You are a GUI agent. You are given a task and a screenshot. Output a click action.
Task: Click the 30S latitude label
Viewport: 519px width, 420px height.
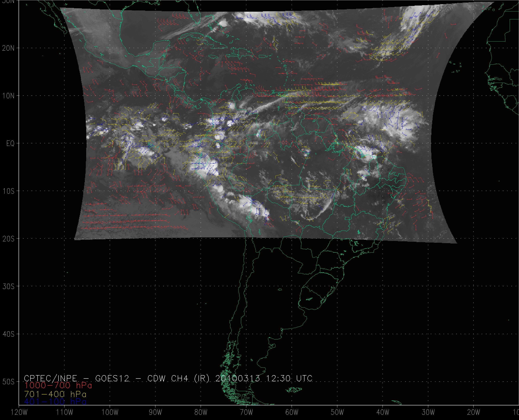8,286
